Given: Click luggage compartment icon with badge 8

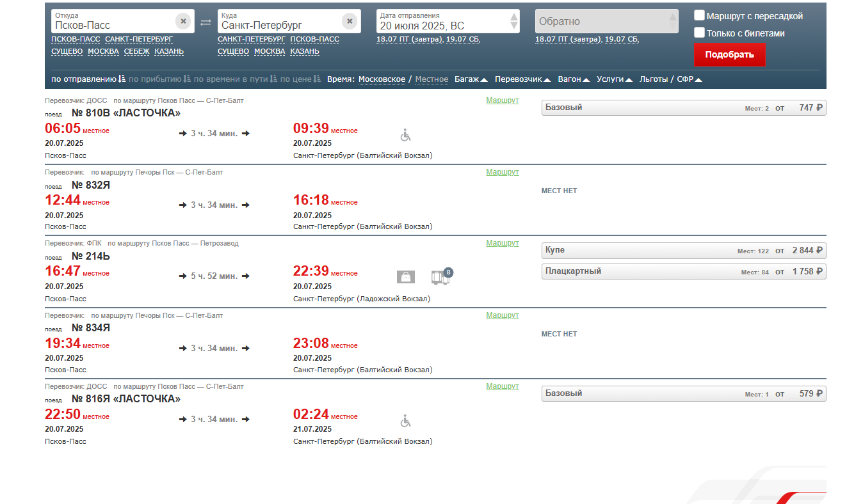Looking at the screenshot, I should coord(440,277).
